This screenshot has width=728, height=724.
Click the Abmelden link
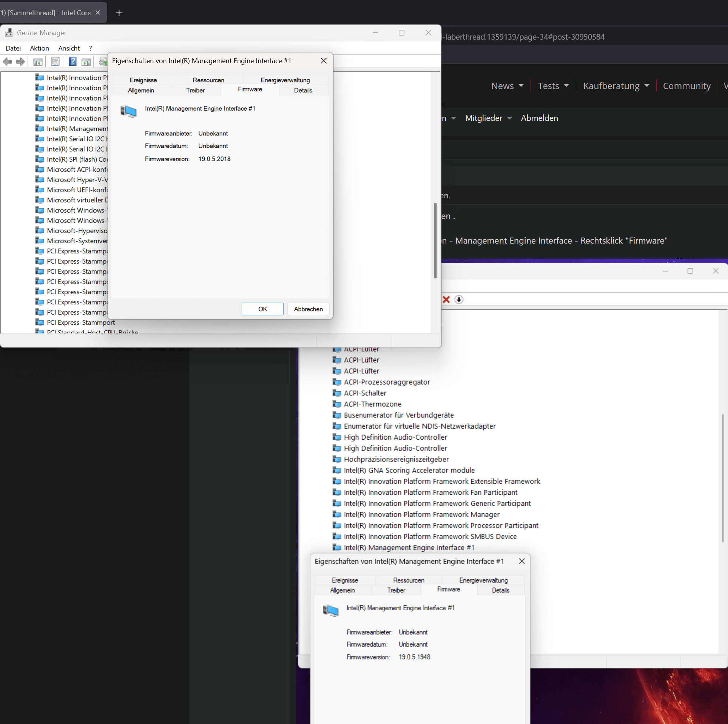click(539, 118)
